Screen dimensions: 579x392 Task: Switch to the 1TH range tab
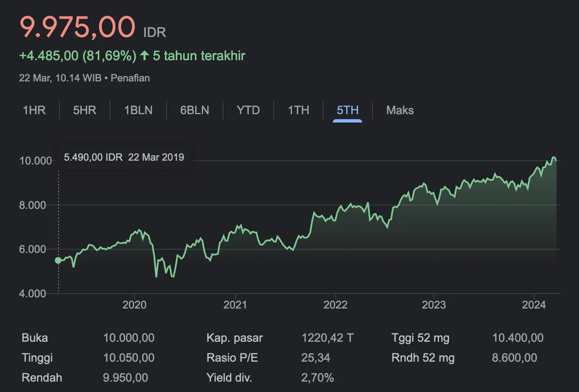tap(298, 110)
